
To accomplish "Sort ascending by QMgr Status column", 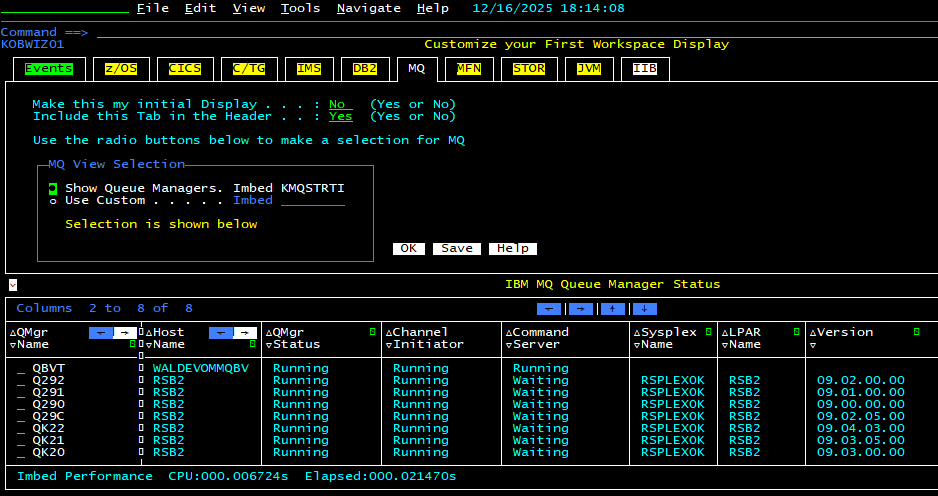I will pos(269,332).
